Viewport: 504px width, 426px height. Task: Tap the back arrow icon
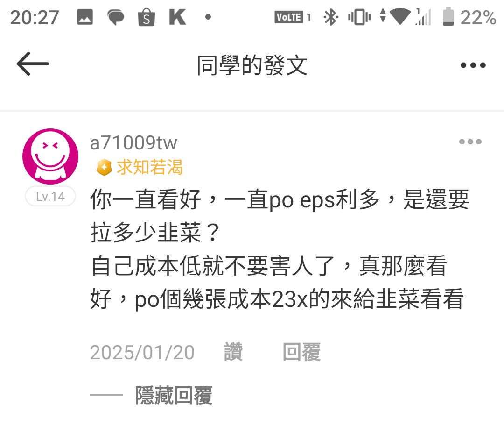[x=33, y=64]
